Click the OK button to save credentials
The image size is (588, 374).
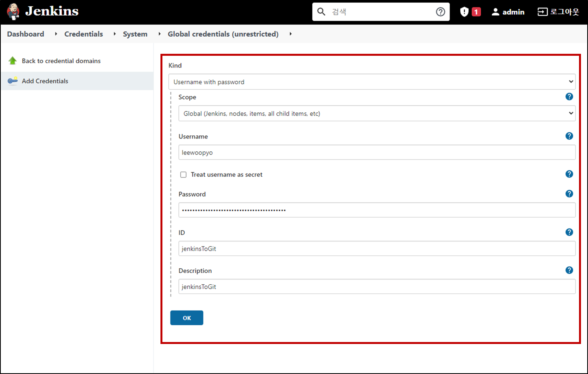[187, 318]
